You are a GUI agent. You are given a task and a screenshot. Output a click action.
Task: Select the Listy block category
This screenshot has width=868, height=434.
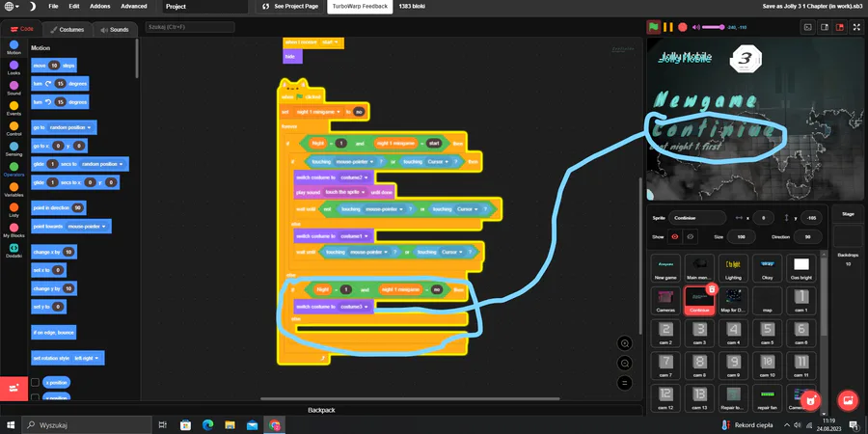click(x=14, y=210)
